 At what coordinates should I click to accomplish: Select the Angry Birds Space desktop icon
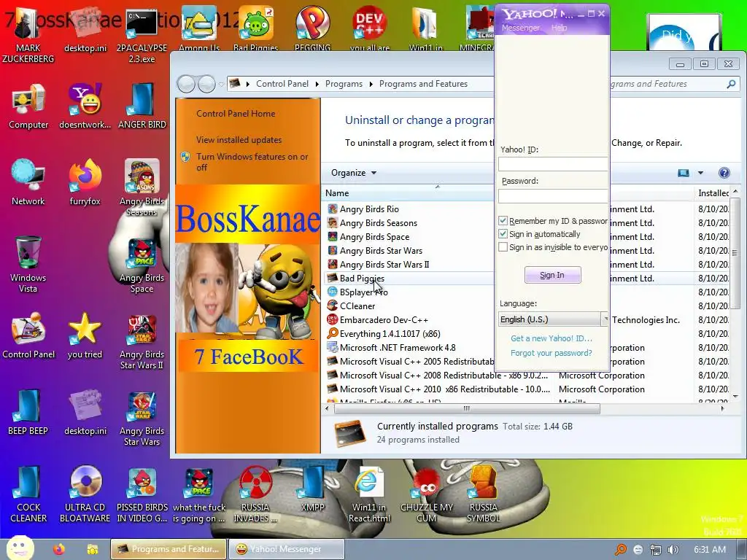142,264
